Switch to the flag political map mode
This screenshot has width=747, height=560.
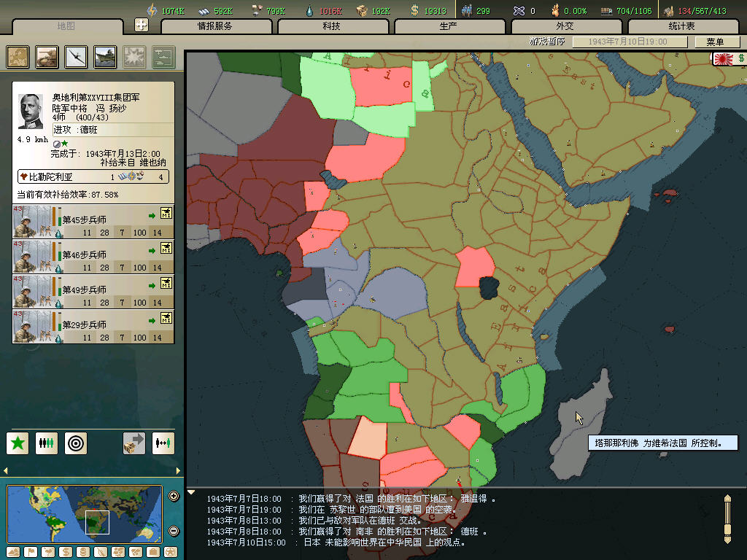30,552
